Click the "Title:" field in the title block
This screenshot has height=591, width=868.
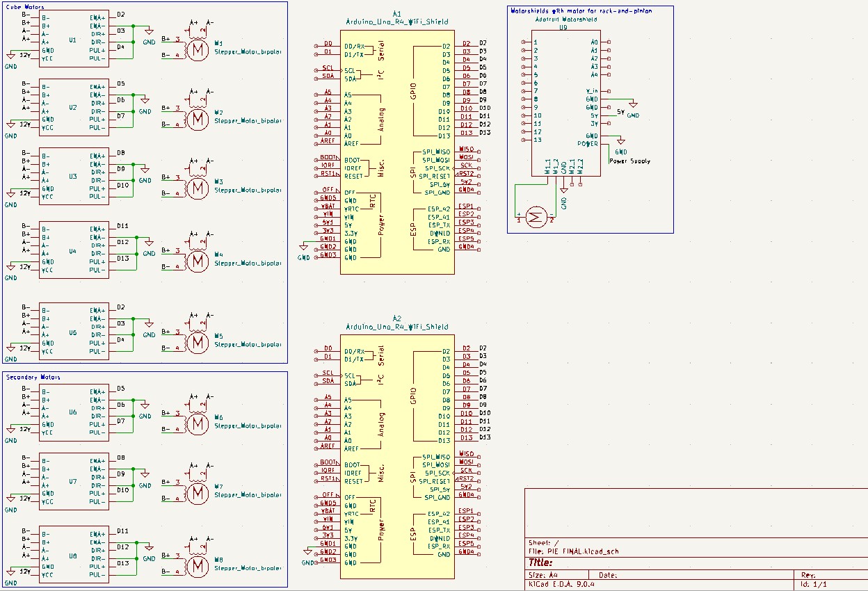pyautogui.click(x=541, y=562)
